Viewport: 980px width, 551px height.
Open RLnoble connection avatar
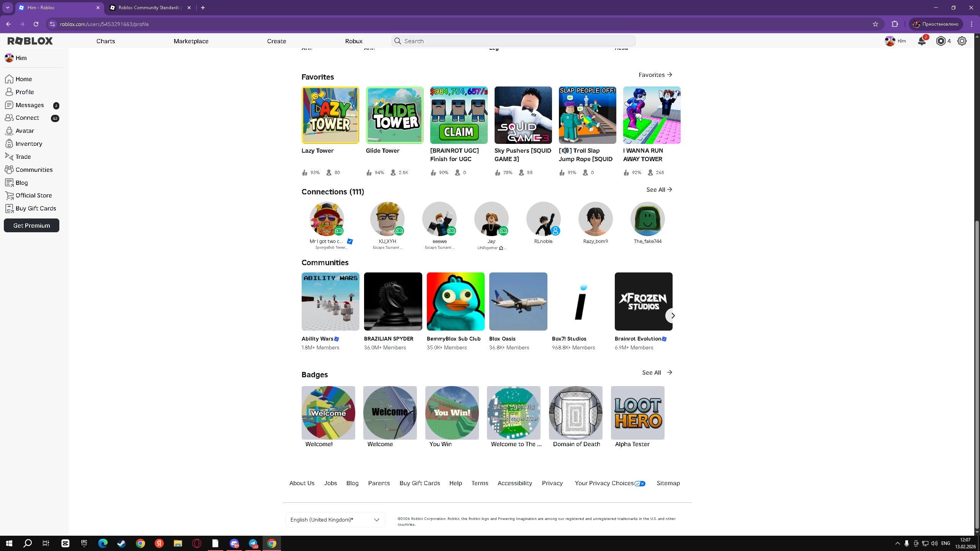tap(543, 218)
